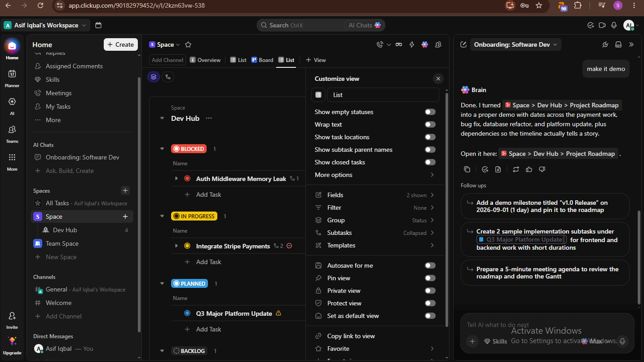Collapse the BLOCKED status group

(162, 149)
